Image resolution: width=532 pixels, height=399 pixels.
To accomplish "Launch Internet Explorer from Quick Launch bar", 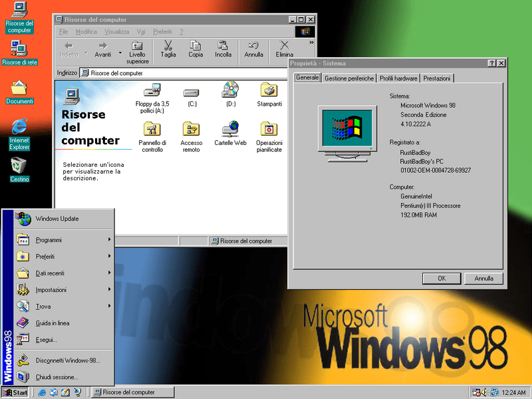I will (x=42, y=392).
